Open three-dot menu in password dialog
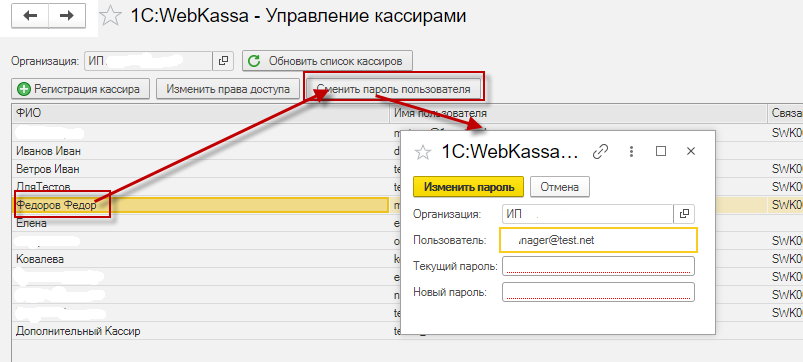Image resolution: width=803 pixels, height=362 pixels. [x=631, y=151]
